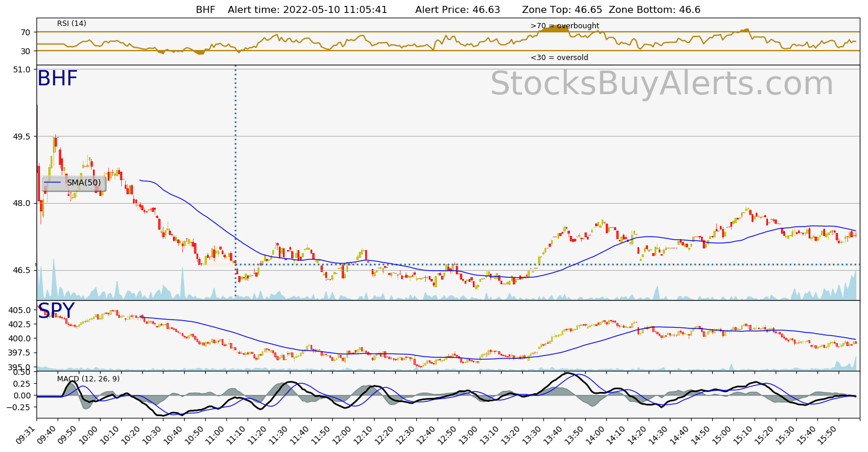
Task: Select the SMA(50) legend entry
Action: tap(74, 183)
